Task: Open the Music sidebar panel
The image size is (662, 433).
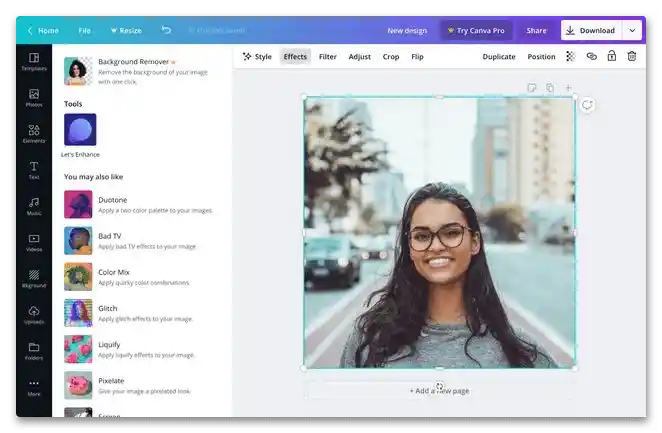Action: pyautogui.click(x=34, y=206)
